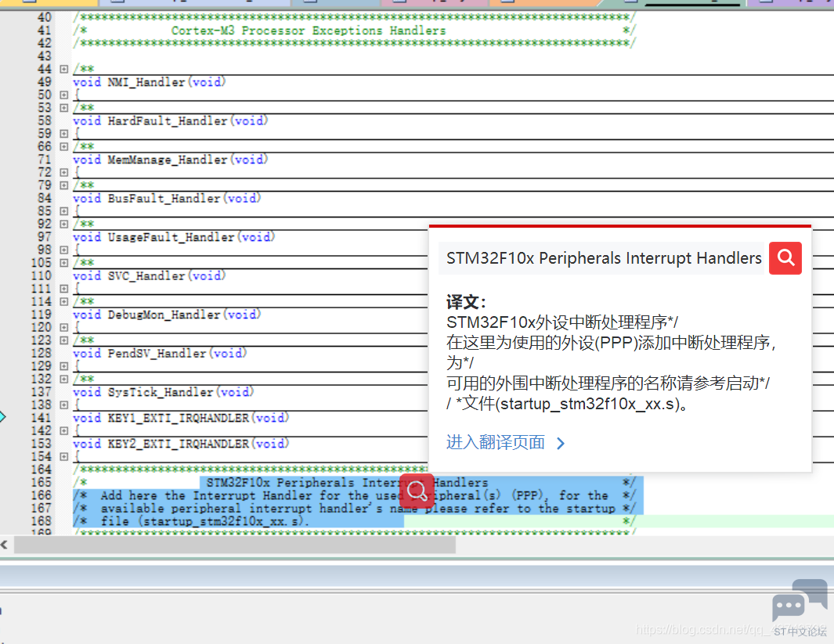Image resolution: width=834 pixels, height=644 pixels.
Task: Click the 'file (startup_stm32f10x_xx.s).' comment line
Action: 204,522
